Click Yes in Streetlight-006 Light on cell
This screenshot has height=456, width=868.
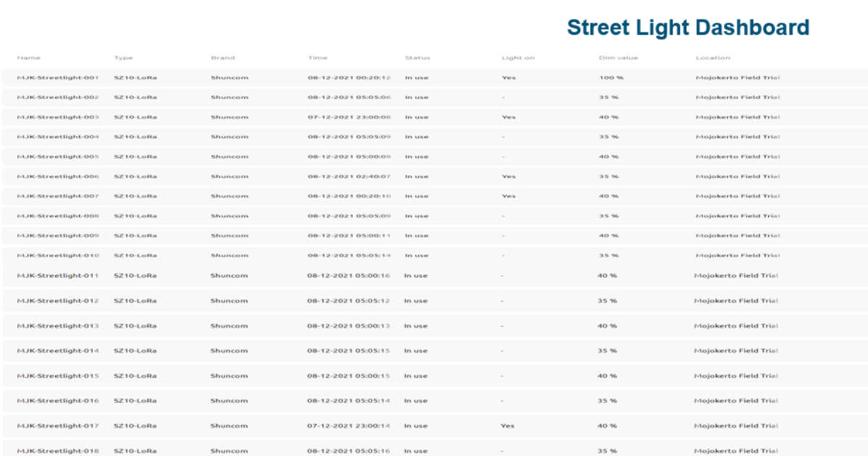coord(509,176)
